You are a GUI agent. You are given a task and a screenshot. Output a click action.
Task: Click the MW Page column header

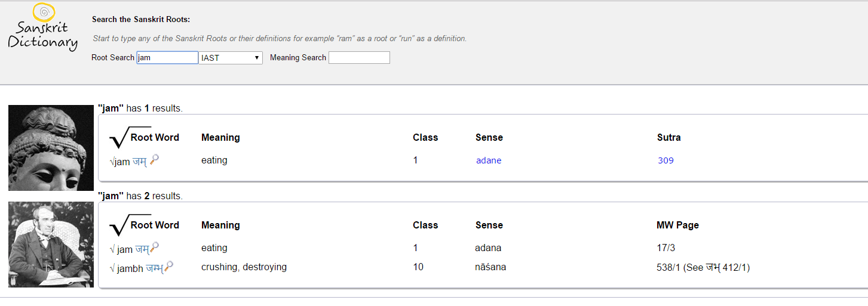tap(677, 225)
